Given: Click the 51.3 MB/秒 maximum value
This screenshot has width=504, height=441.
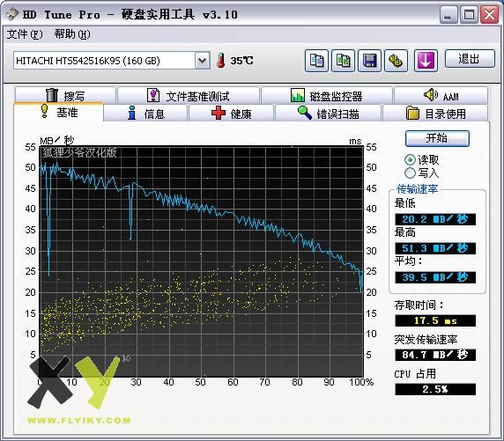Looking at the screenshot, I should (435, 248).
